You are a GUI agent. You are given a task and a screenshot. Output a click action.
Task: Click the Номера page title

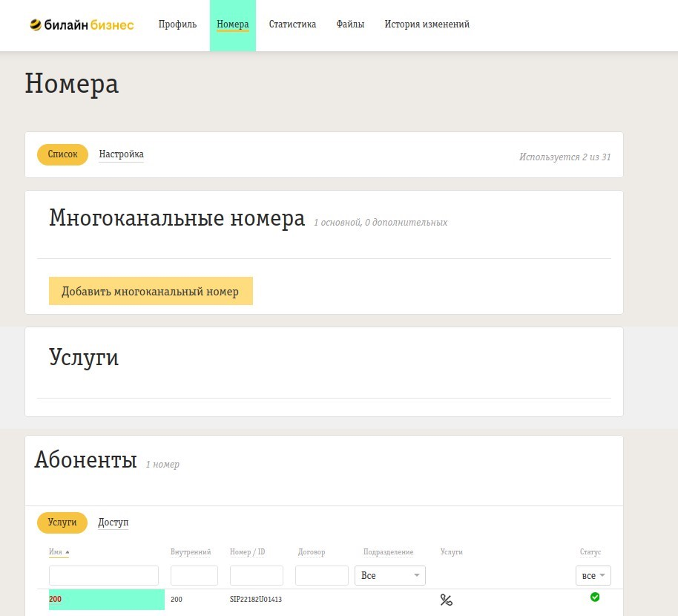pos(72,83)
